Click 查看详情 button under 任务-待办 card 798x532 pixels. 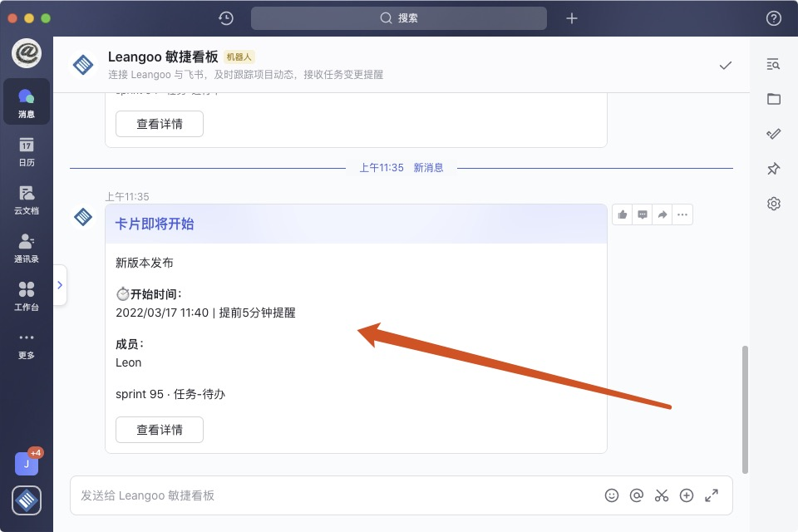(x=159, y=430)
